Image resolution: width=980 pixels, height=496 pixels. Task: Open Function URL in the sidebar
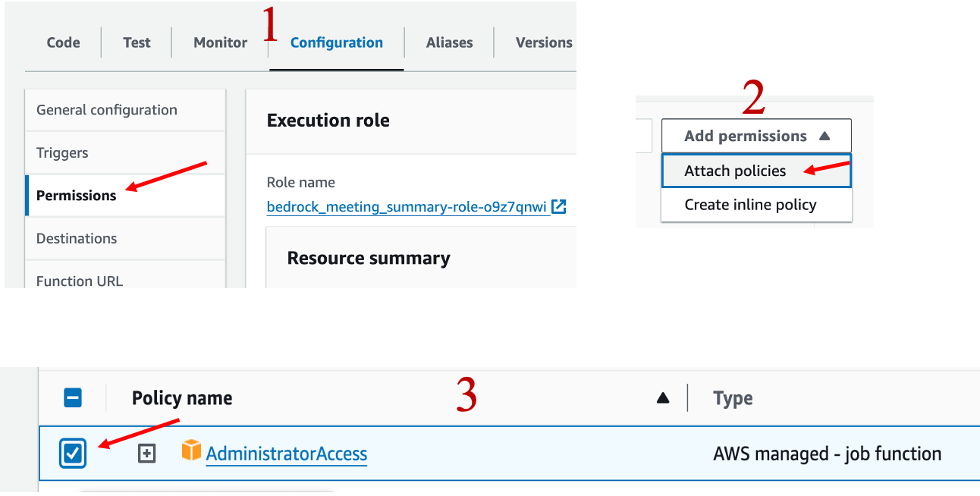(79, 281)
